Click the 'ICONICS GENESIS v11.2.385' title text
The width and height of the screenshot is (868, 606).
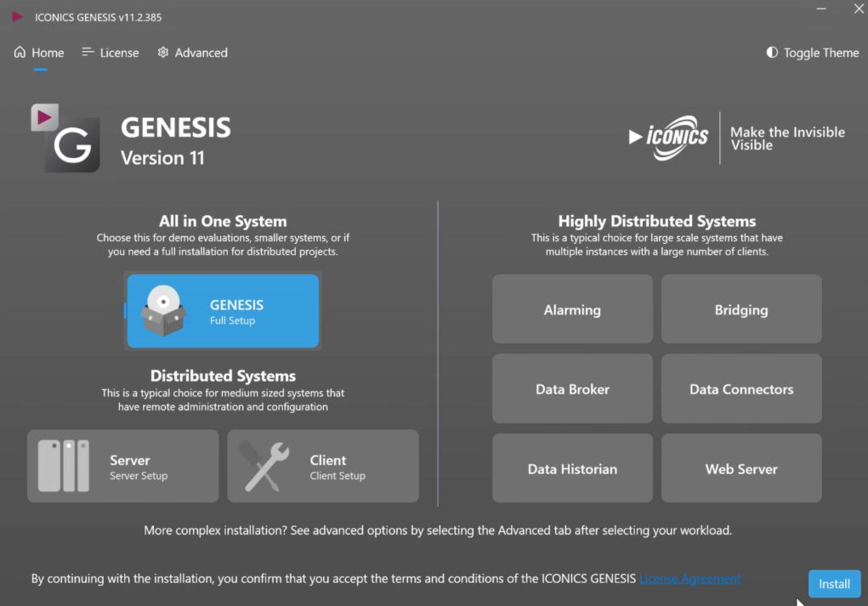click(98, 17)
